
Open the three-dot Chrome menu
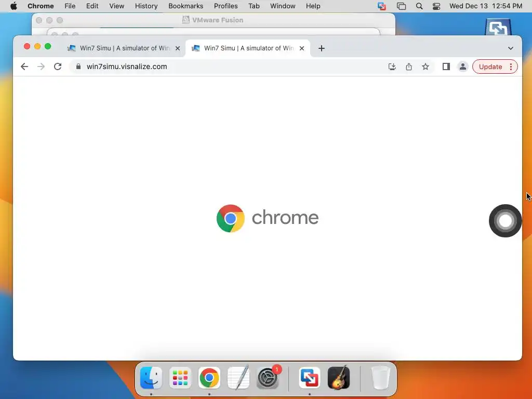(x=511, y=66)
